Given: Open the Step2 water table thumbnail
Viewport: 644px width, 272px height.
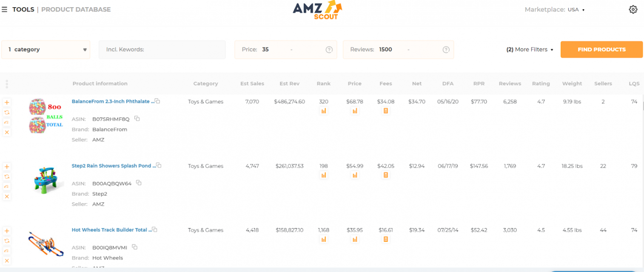Looking at the screenshot, I should pyautogui.click(x=48, y=180).
